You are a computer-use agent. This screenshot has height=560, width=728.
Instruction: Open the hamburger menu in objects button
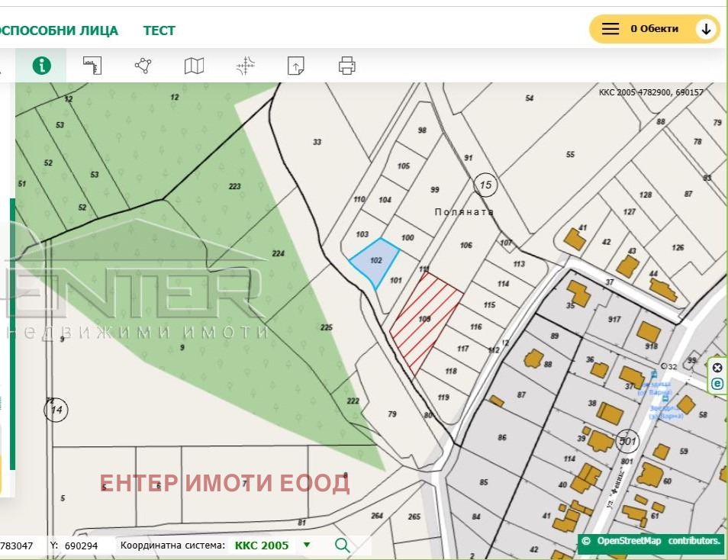(x=610, y=29)
